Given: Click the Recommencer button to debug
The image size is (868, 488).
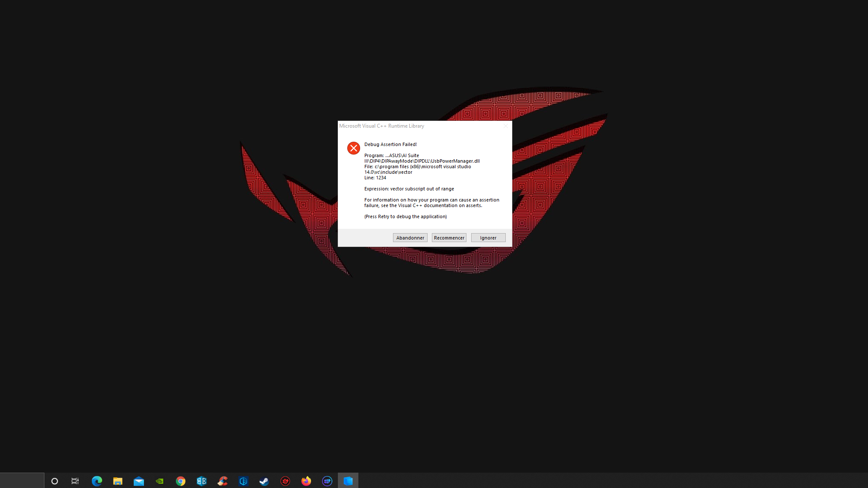Looking at the screenshot, I should click(x=449, y=238).
